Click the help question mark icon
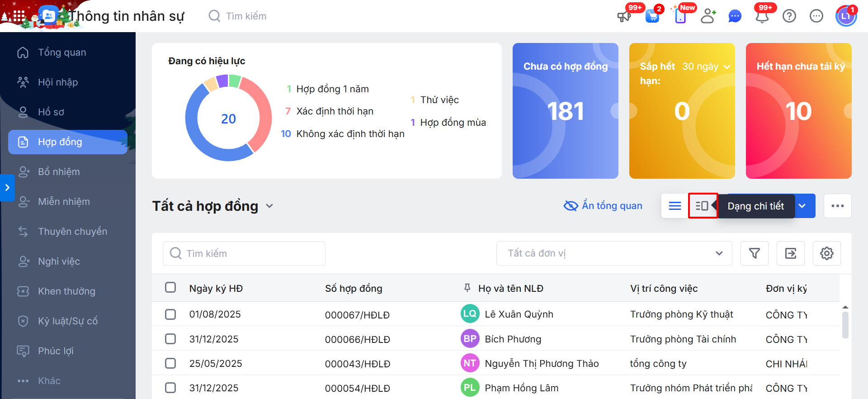This screenshot has height=399, width=868. pyautogui.click(x=789, y=16)
